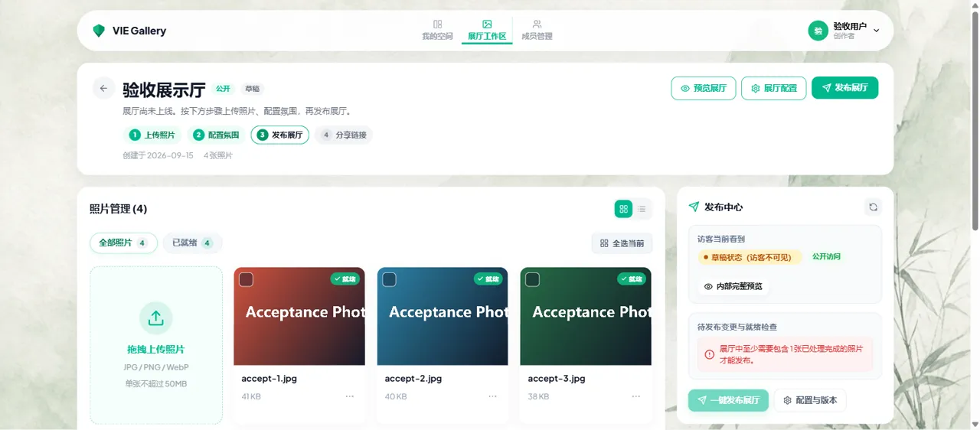This screenshot has width=980, height=430.
Task: Tick checkbox on accept-3.jpg
Action: pyautogui.click(x=532, y=280)
